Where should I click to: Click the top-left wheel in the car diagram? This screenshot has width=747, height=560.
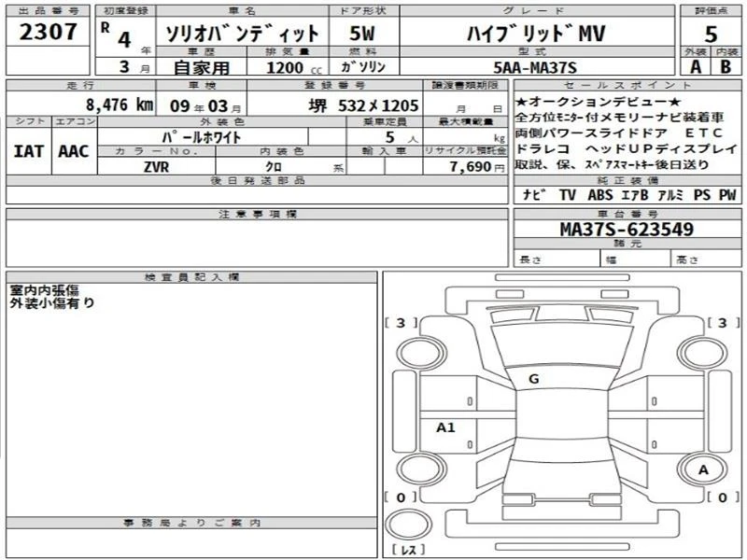tap(412, 351)
